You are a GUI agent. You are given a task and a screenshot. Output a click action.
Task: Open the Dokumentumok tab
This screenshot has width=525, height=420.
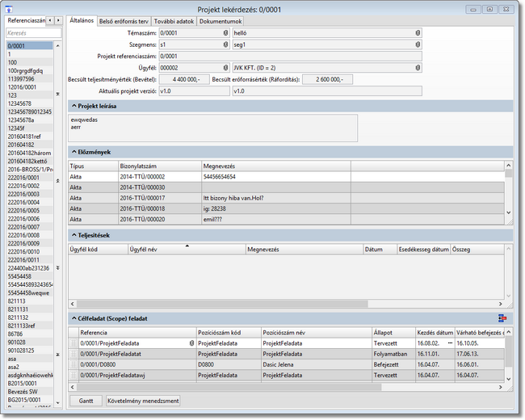(x=220, y=20)
